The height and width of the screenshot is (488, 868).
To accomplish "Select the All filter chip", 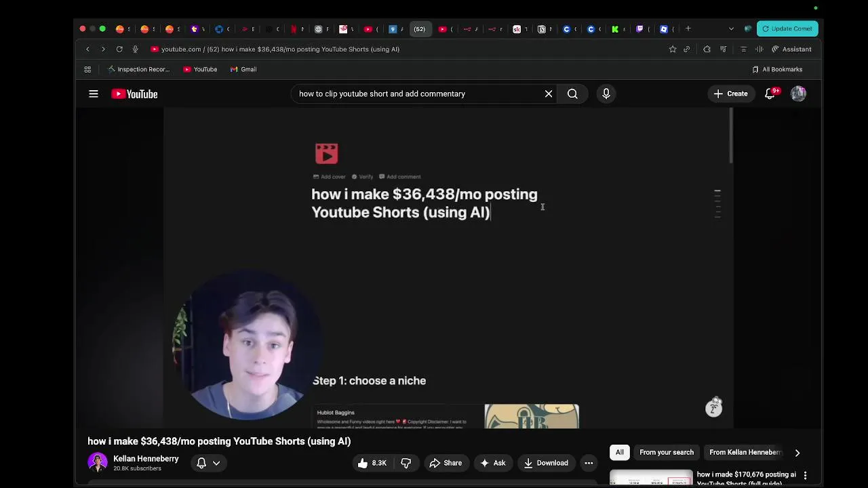I will pos(620,452).
